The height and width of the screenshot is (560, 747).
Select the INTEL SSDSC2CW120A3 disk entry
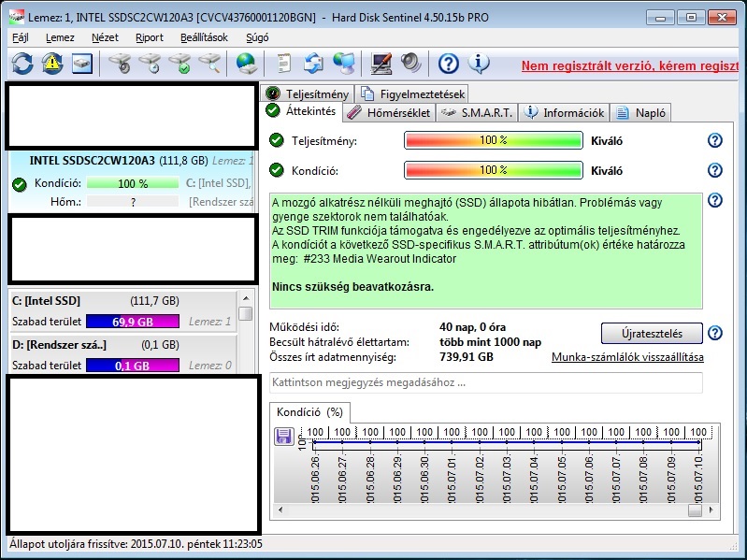coord(132,181)
